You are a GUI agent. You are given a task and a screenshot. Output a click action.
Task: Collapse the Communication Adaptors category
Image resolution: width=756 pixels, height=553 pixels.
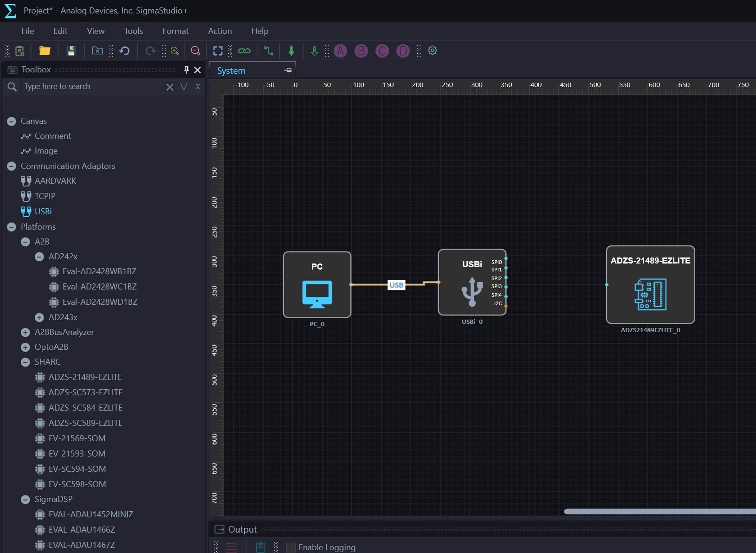[12, 166]
